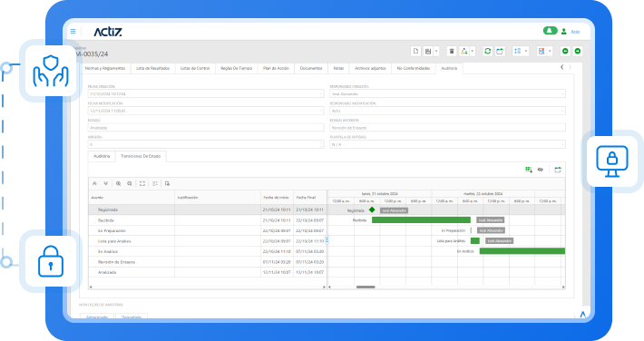Expand the Fecha Modificación date dropdown
Screen dimensions: 644x341
pos(321,111)
